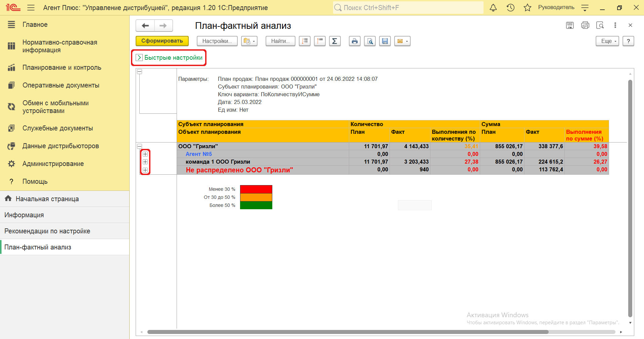This screenshot has height=339, width=644.
Task: Switch to Начальная страница tab
Action: pyautogui.click(x=47, y=199)
